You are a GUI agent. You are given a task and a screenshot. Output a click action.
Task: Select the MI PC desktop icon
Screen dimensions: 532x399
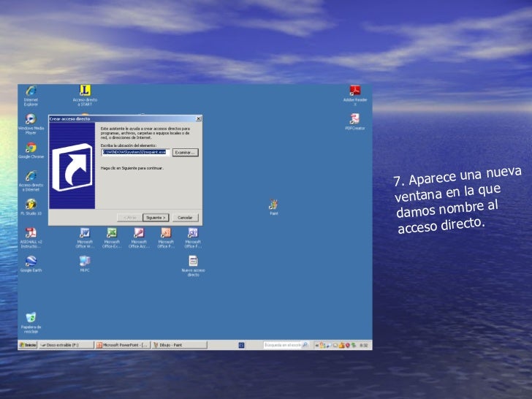[85, 261]
